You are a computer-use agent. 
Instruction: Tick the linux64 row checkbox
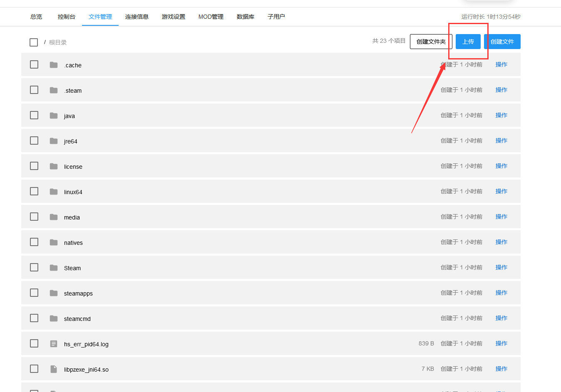(34, 191)
